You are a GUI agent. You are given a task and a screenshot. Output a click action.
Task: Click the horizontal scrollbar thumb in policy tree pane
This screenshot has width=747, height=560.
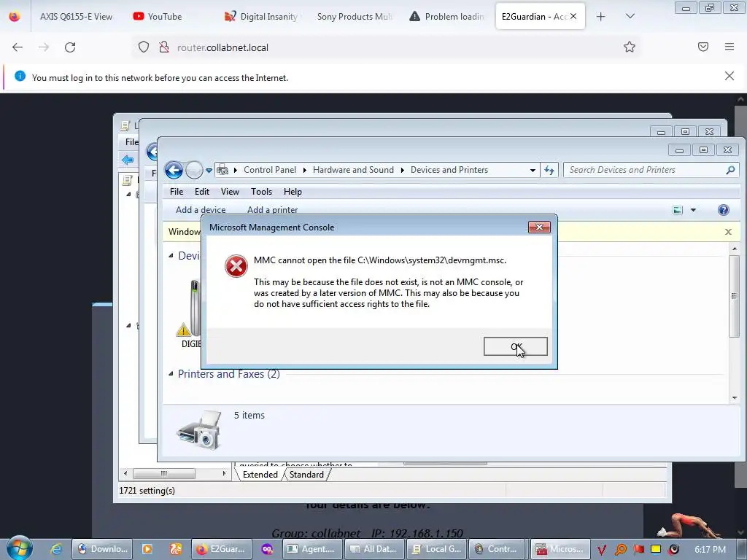pyautogui.click(x=164, y=473)
